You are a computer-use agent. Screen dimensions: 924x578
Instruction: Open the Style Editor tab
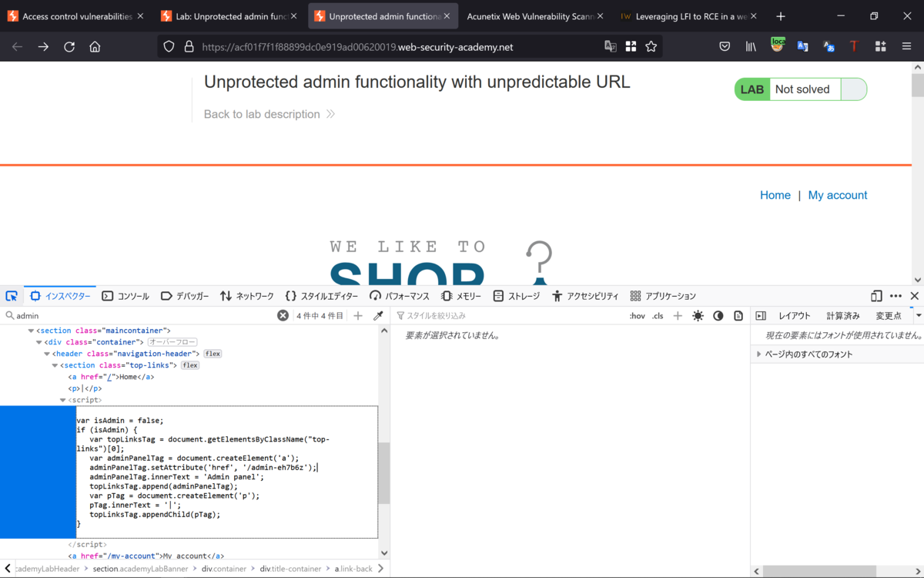[322, 296]
